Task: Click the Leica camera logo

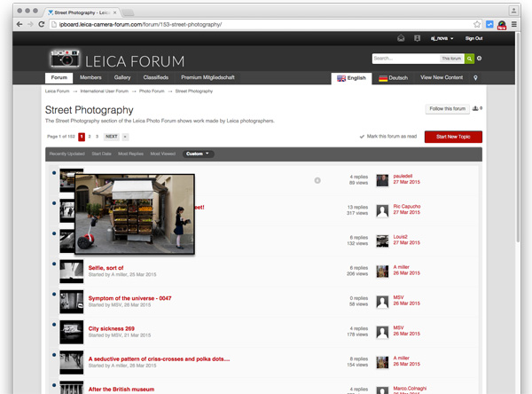Action: pos(66,59)
